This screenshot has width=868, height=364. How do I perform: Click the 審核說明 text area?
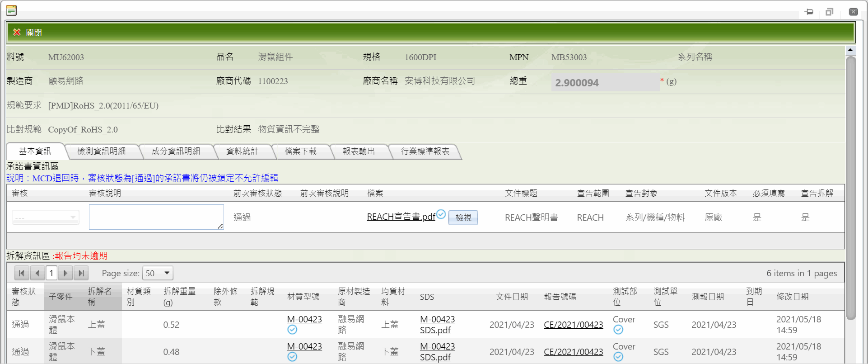[x=156, y=217]
